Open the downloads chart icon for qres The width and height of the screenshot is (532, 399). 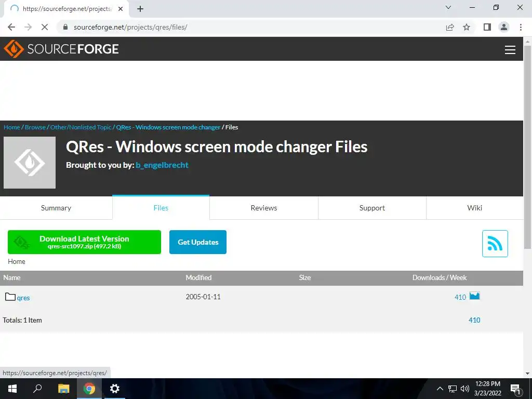(x=474, y=296)
